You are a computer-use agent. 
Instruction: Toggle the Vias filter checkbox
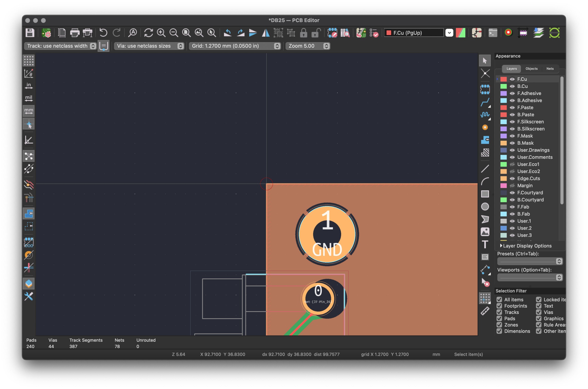click(x=539, y=312)
